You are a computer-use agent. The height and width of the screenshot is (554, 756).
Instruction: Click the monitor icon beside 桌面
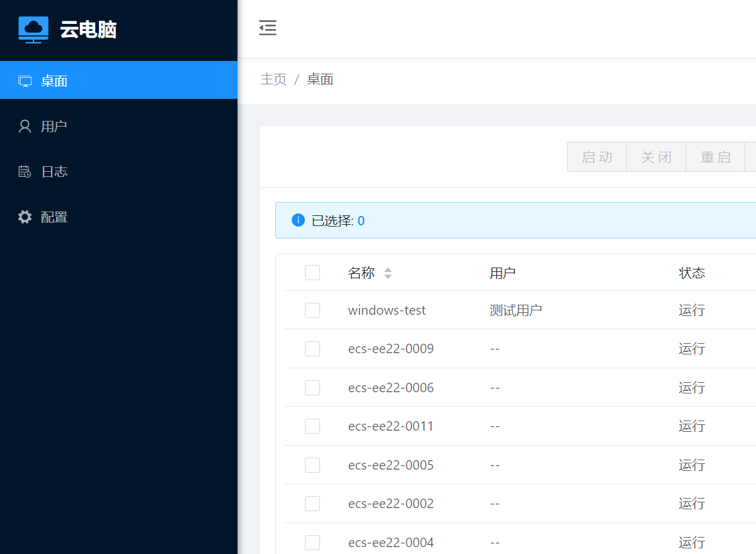[x=25, y=81]
